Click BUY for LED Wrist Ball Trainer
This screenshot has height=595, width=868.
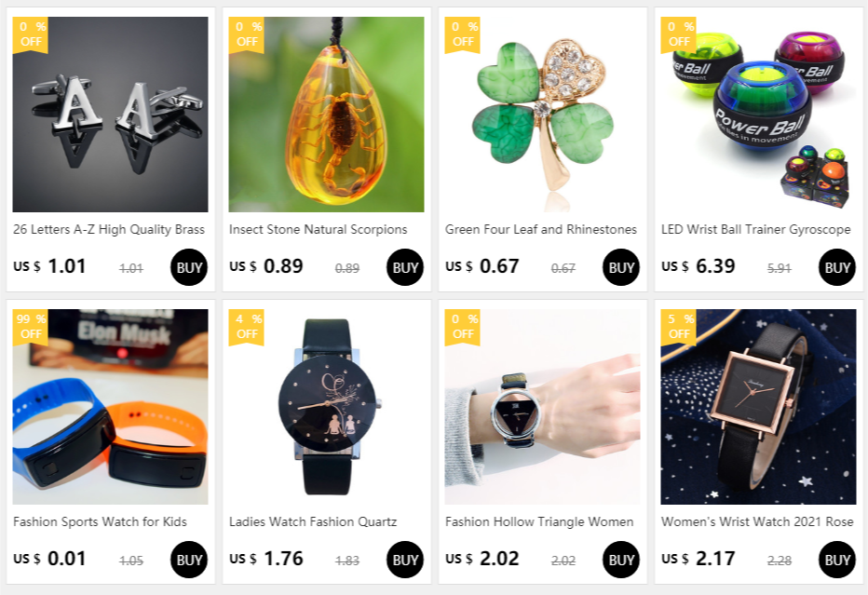[837, 267]
